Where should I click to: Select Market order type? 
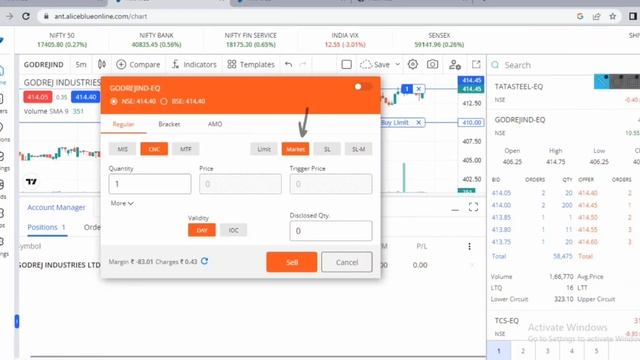[296, 149]
